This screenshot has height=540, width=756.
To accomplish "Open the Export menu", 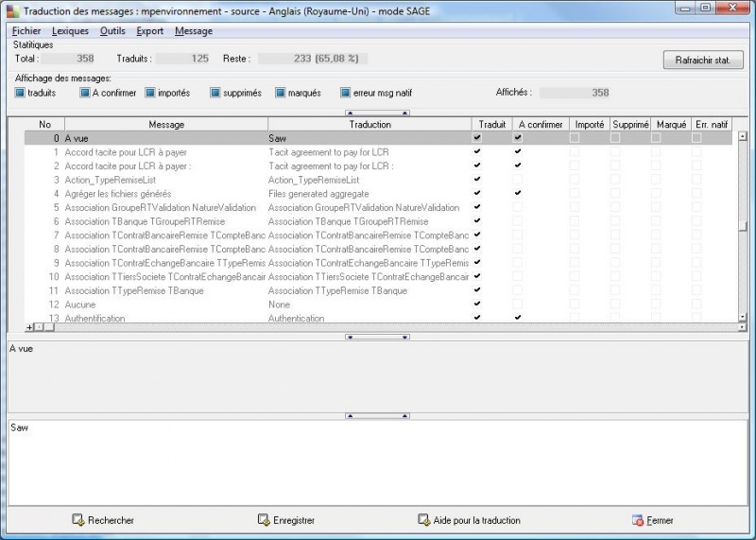I will click(150, 31).
